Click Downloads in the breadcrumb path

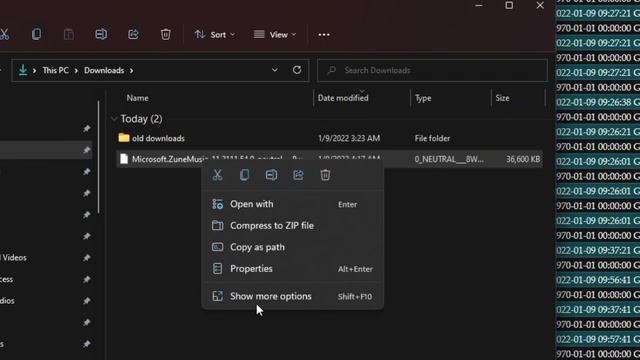pos(104,70)
